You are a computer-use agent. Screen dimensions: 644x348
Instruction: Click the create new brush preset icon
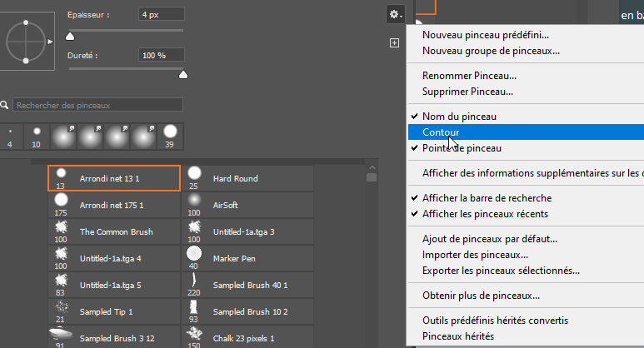click(395, 42)
